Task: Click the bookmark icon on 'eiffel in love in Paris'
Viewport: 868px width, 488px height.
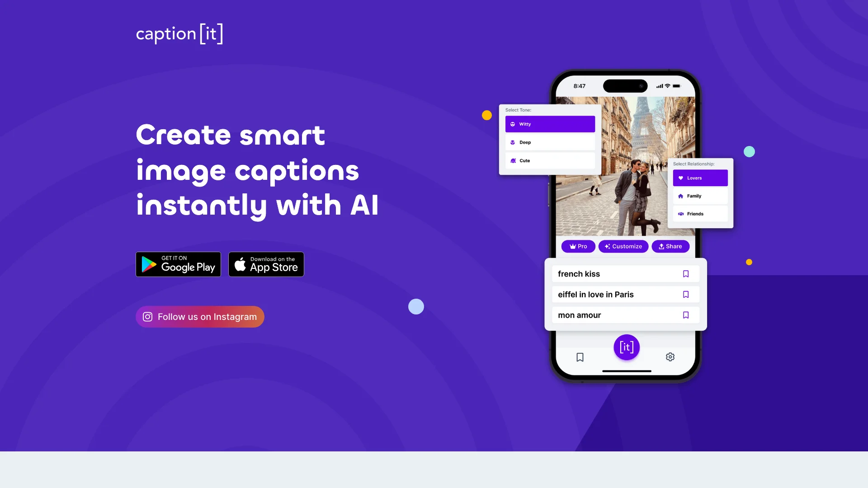Action: tap(685, 294)
